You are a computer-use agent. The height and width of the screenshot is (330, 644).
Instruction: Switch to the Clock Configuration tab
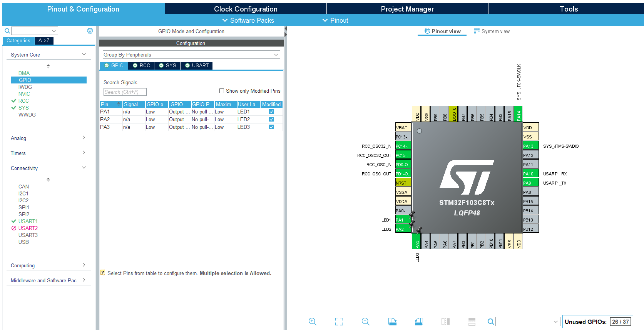click(246, 9)
